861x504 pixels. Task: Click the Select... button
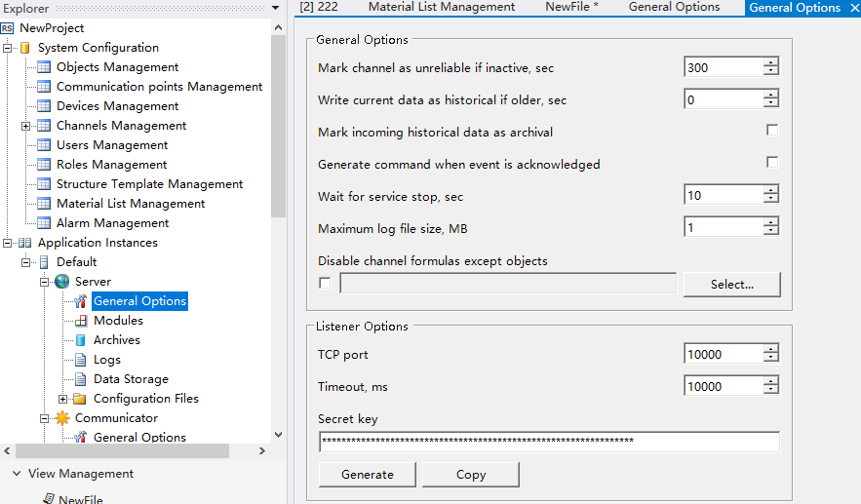point(731,285)
